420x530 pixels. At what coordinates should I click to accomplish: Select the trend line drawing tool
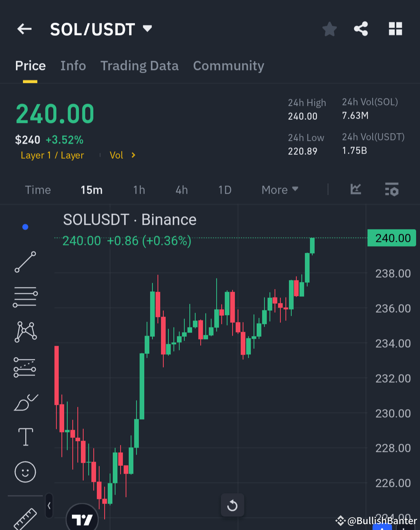25,262
